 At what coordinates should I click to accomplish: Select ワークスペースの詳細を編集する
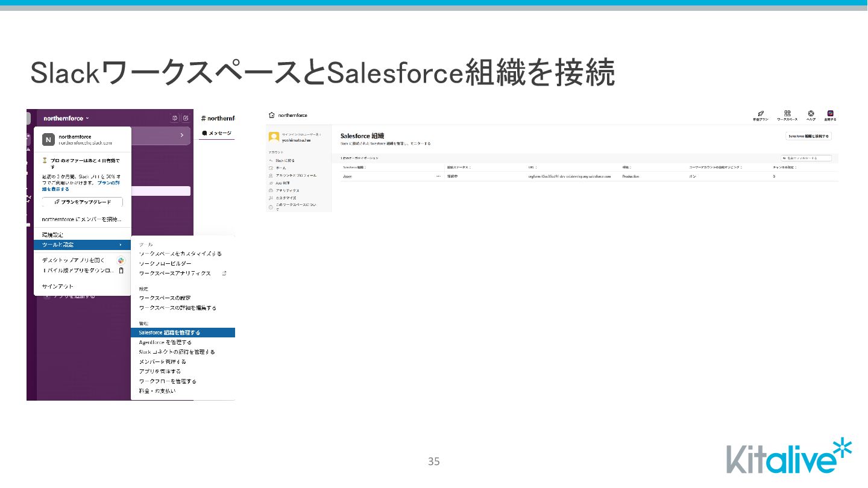click(x=177, y=308)
